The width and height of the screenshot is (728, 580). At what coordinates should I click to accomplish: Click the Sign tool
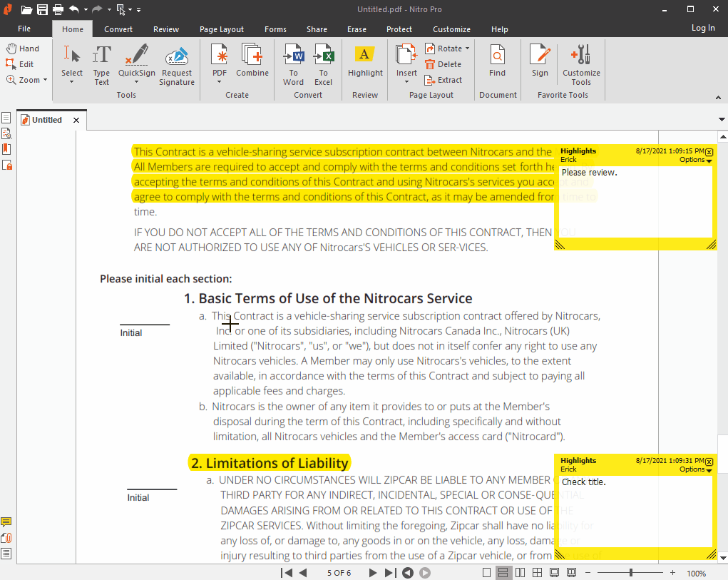click(x=540, y=61)
